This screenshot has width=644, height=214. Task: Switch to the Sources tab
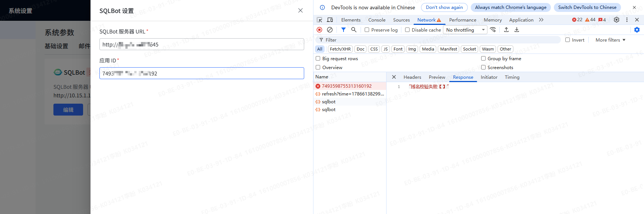[x=401, y=20]
